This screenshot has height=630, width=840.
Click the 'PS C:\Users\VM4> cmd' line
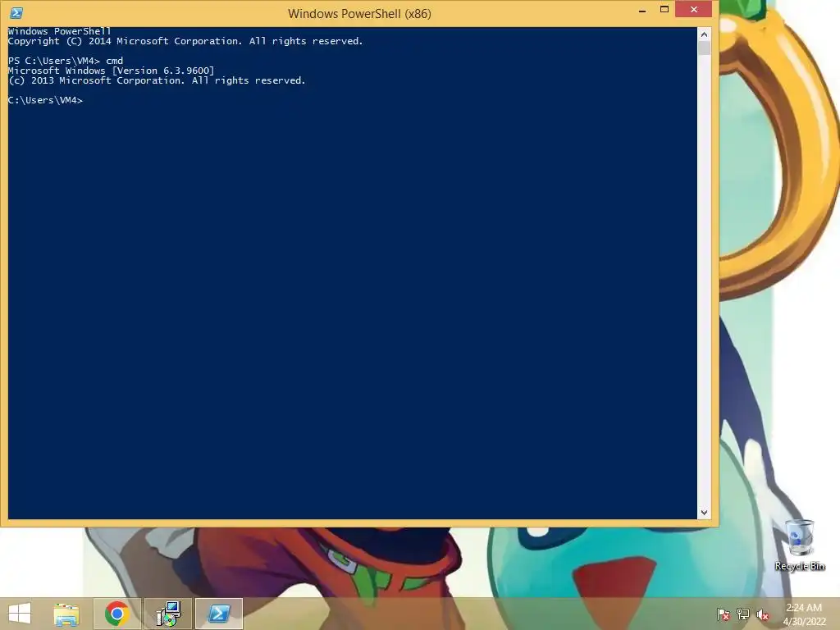click(x=66, y=61)
